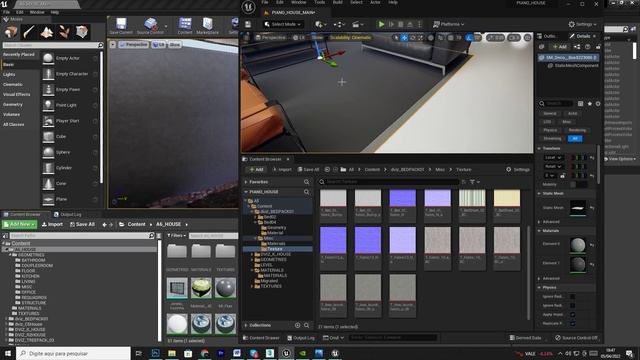Toggle the grid snap icon in viewport toolbar
The image size is (640, 360).
click(x=451, y=38)
